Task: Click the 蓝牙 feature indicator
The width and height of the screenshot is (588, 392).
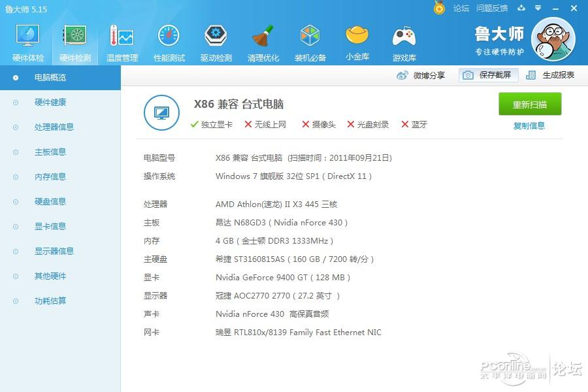Action: coord(414,125)
